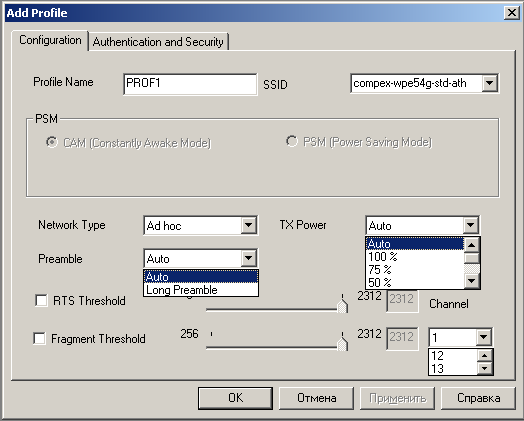
Task: Select channel 13 in the list
Action: 453,369
